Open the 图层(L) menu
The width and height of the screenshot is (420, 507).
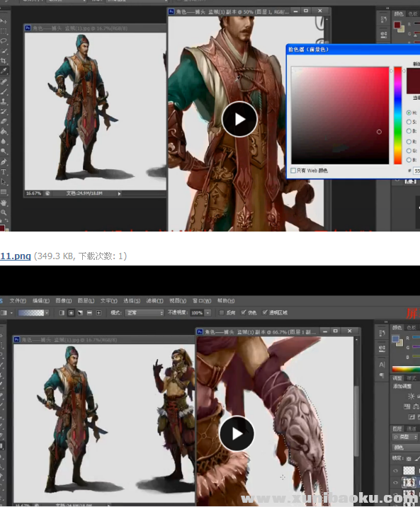(x=86, y=301)
